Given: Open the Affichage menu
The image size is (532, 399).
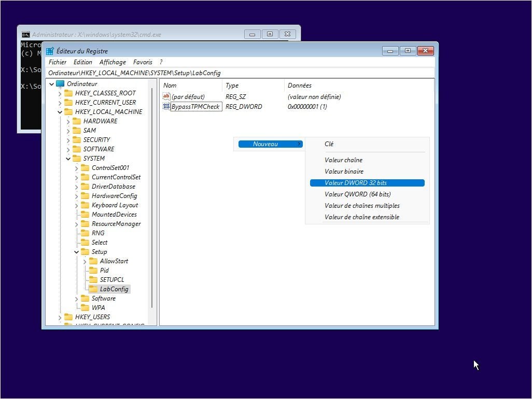Looking at the screenshot, I should 113,62.
